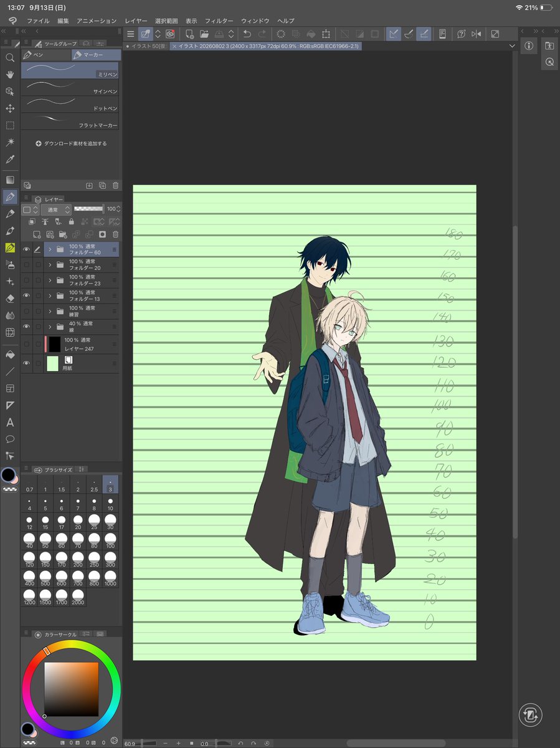Select the Fill bucket tool
The image size is (560, 748).
click(x=10, y=355)
